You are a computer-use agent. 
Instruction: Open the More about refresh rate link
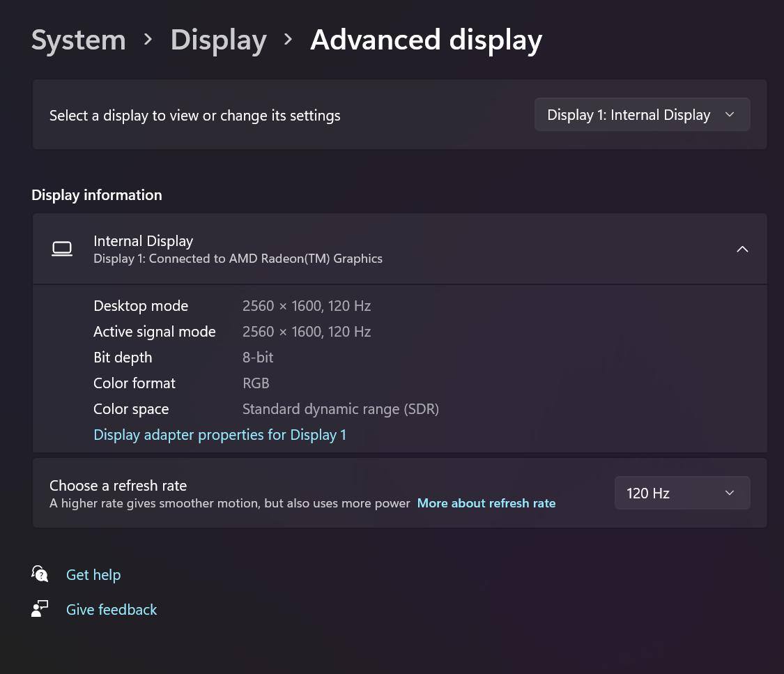click(x=486, y=503)
